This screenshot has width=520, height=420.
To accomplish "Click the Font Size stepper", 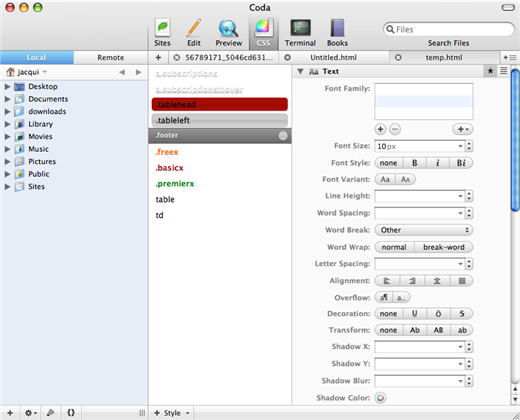I will pos(469,146).
